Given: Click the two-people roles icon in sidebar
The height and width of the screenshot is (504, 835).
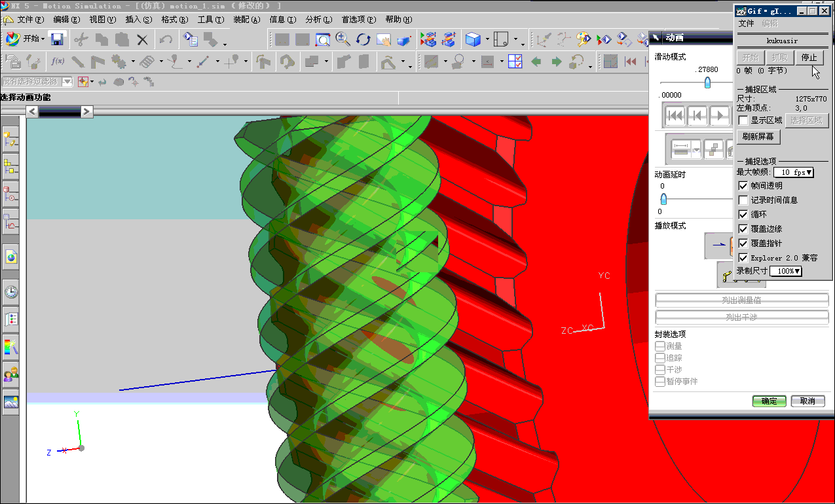Looking at the screenshot, I should coord(11,374).
